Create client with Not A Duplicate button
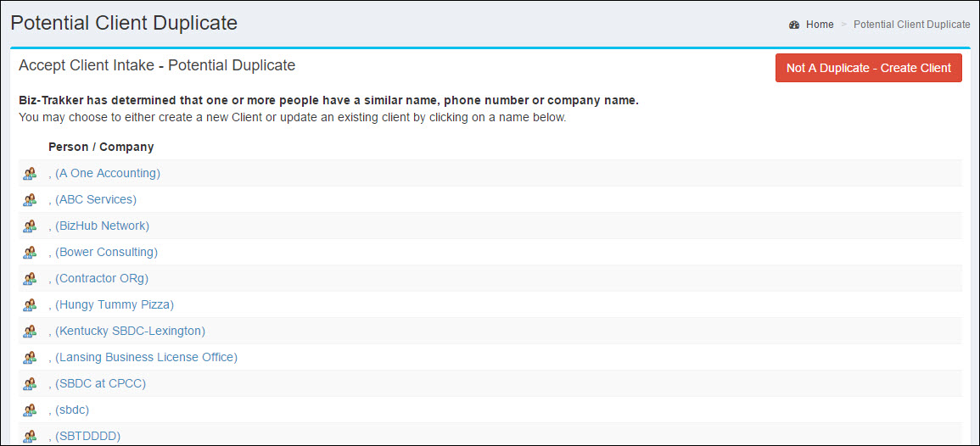The width and height of the screenshot is (980, 446). point(868,68)
